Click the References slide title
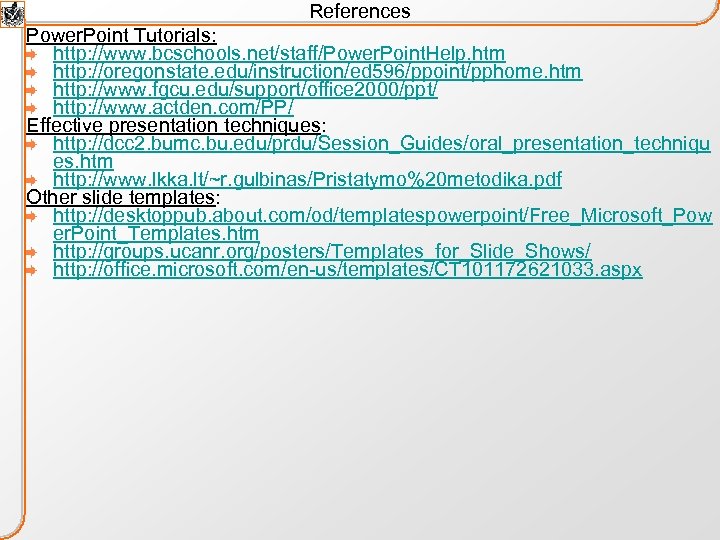The height and width of the screenshot is (540, 720). (360, 11)
